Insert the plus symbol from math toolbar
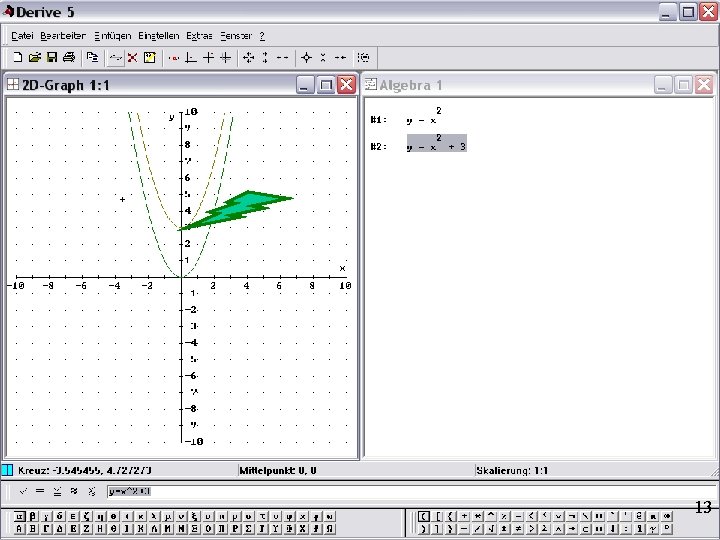 click(x=464, y=516)
